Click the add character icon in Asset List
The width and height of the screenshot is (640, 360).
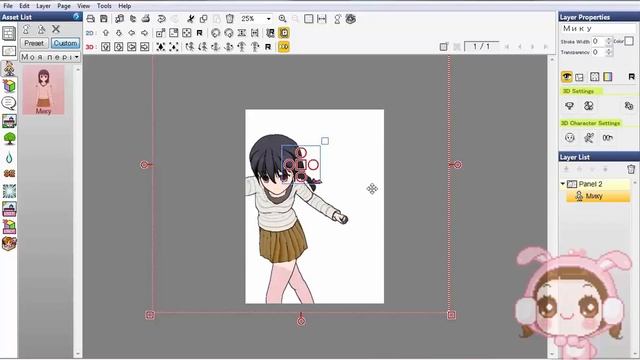coord(27,29)
